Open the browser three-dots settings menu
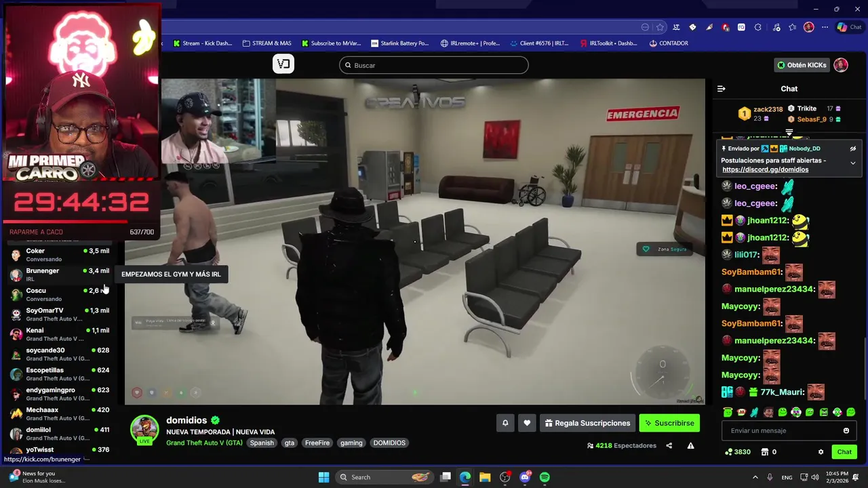Viewport: 868px width, 488px height. click(825, 27)
